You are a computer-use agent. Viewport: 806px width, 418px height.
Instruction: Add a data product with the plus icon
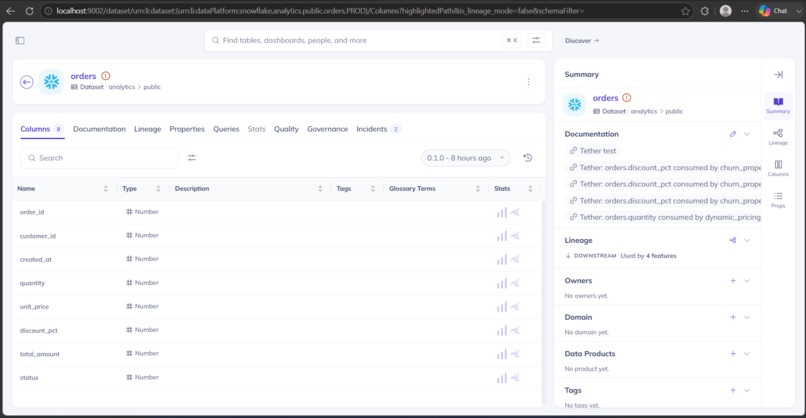point(733,354)
